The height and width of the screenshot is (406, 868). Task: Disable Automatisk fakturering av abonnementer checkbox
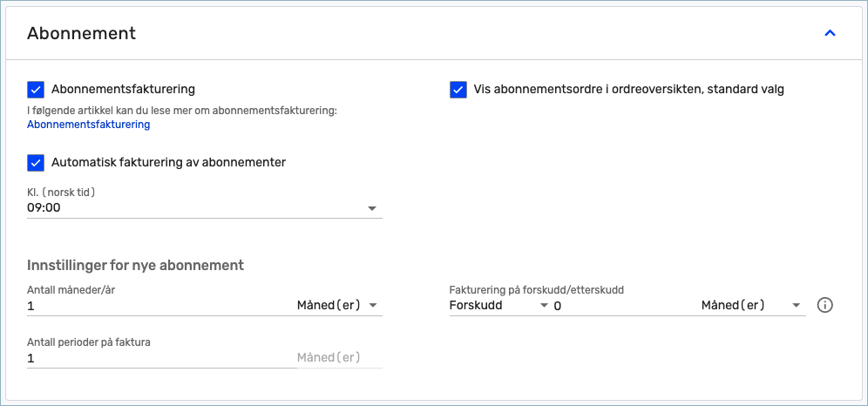[x=36, y=163]
